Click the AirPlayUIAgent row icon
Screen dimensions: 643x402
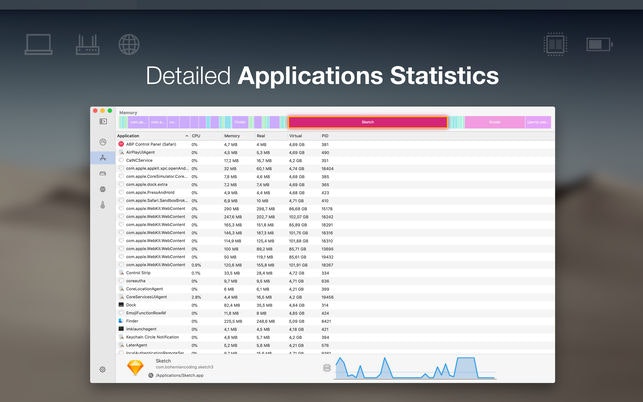pyautogui.click(x=121, y=152)
